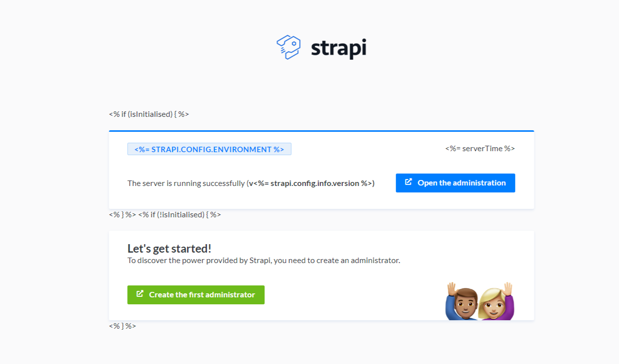The image size is (619, 364).
Task: Click the administrator description text under the heading
Action: coord(264,260)
